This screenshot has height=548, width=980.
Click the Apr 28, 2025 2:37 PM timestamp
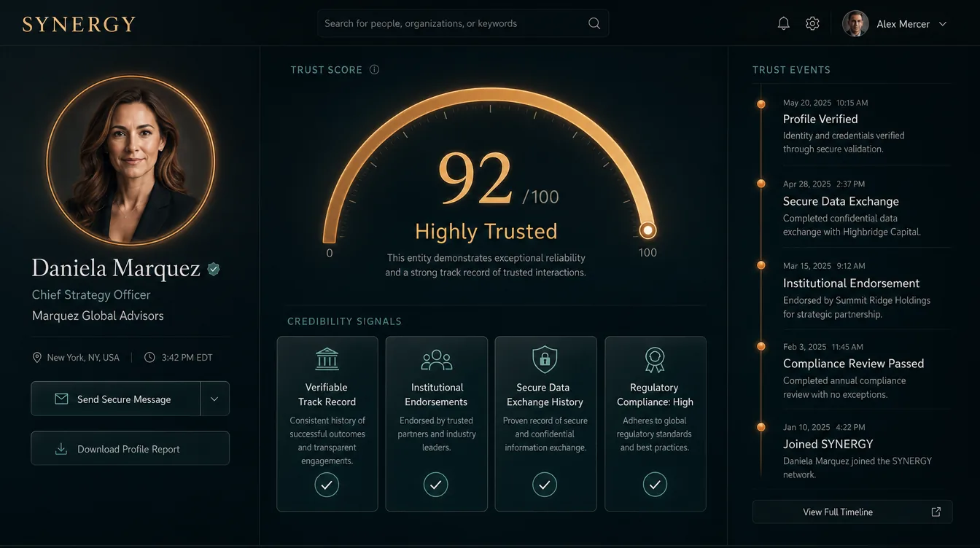(x=824, y=184)
